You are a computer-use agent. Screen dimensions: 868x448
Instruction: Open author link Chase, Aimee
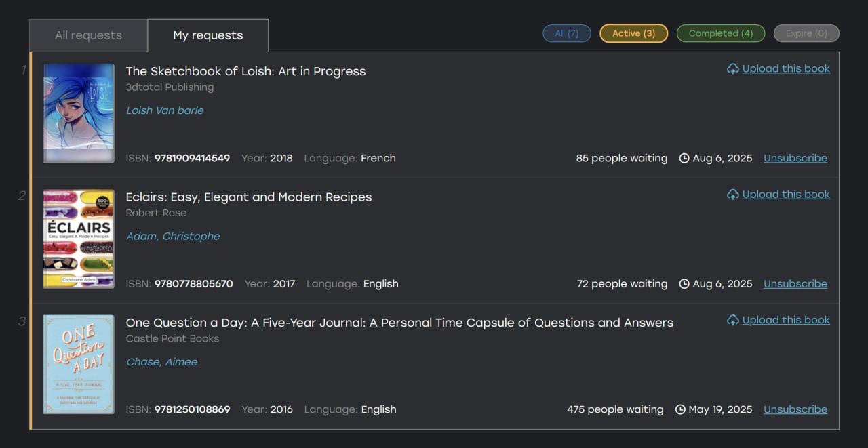coord(162,362)
